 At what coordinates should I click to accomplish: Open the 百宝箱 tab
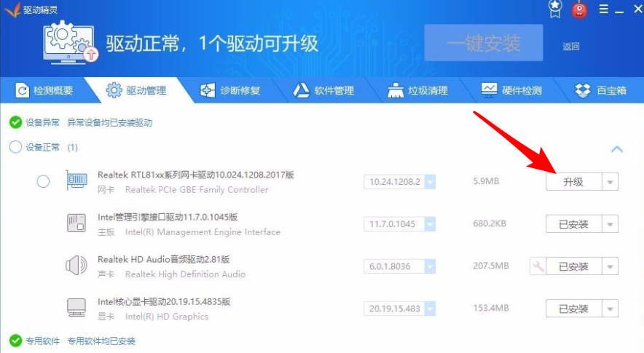point(600,90)
